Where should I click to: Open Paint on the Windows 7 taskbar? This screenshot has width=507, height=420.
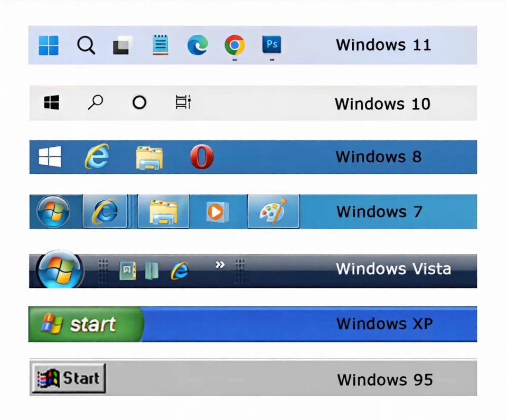coord(274,211)
